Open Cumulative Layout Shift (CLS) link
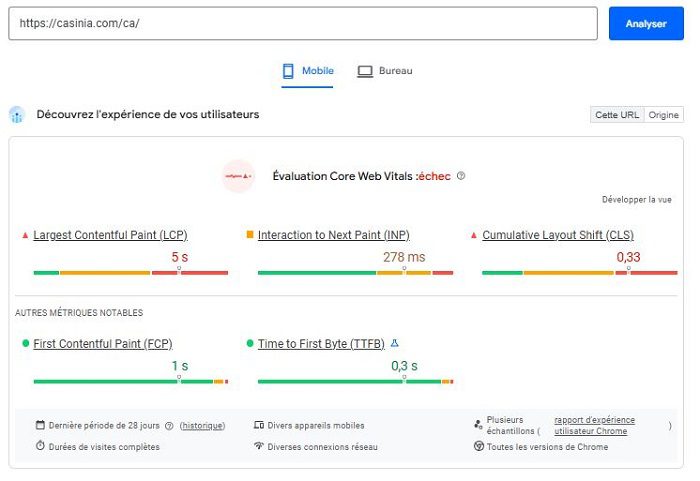The width and height of the screenshot is (700, 481). pyautogui.click(x=558, y=235)
